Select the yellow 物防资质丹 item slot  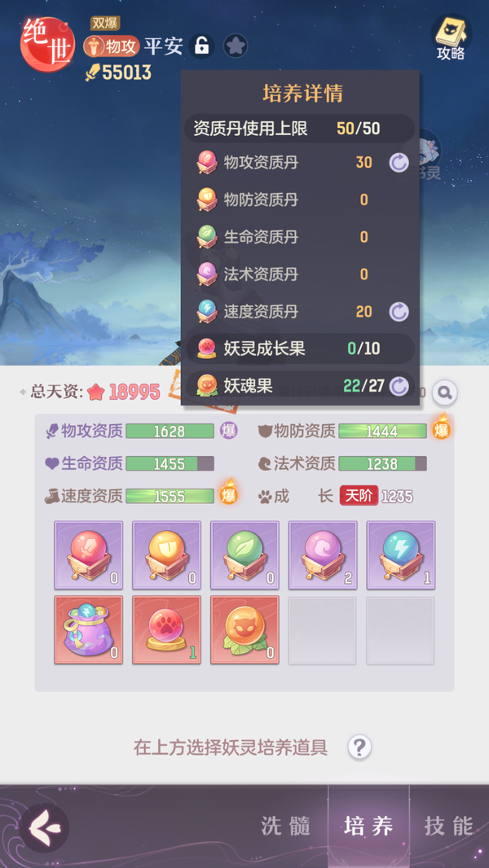[x=167, y=555]
